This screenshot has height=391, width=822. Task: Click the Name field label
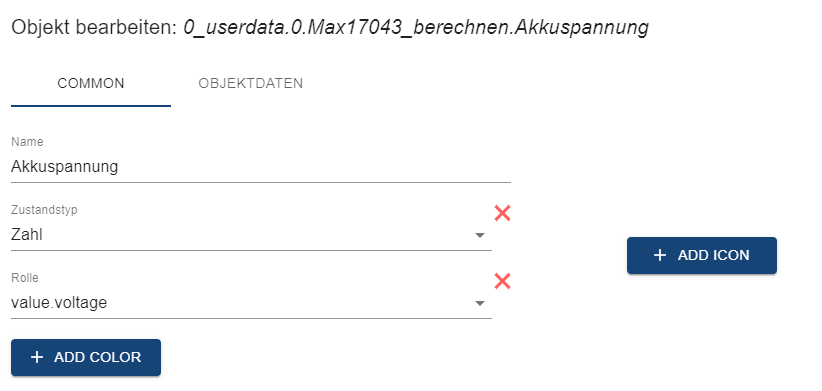[27, 142]
